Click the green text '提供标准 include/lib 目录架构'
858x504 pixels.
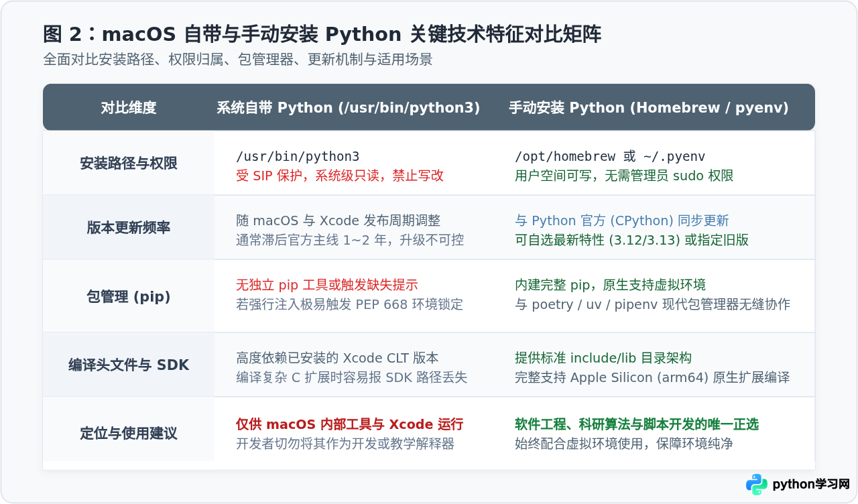pos(603,358)
